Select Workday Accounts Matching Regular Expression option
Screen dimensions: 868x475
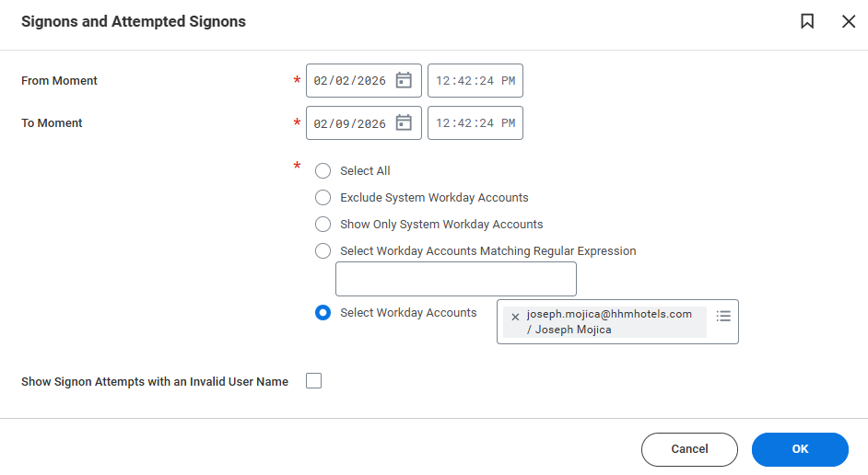point(323,250)
